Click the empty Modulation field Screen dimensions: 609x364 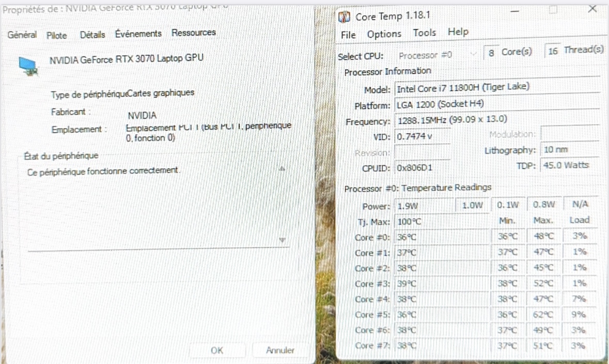coord(570,134)
